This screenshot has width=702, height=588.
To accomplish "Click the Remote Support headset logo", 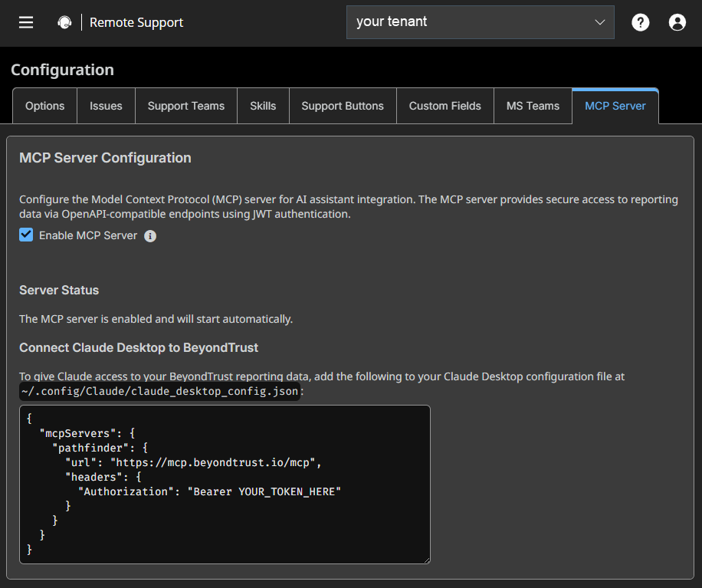I will click(64, 22).
